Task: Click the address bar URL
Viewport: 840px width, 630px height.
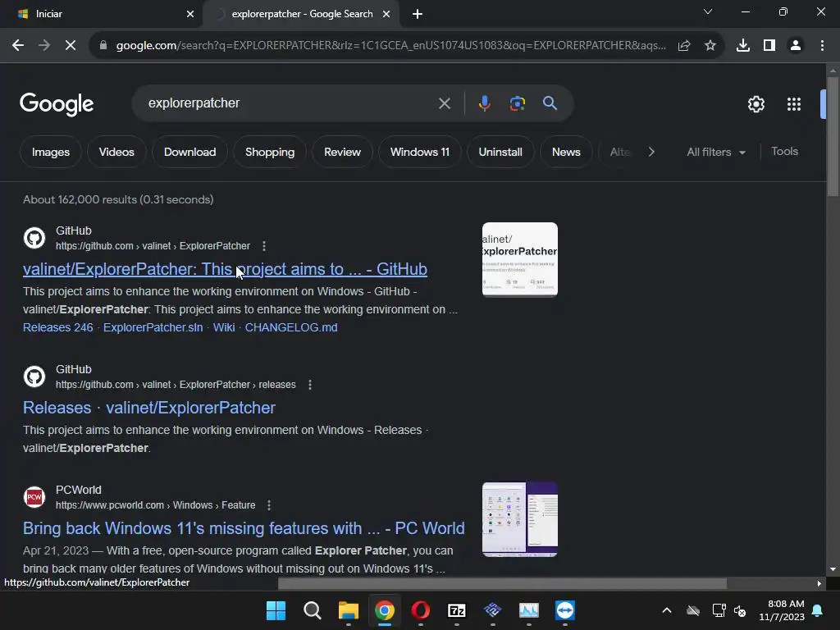Action: pyautogui.click(x=391, y=46)
